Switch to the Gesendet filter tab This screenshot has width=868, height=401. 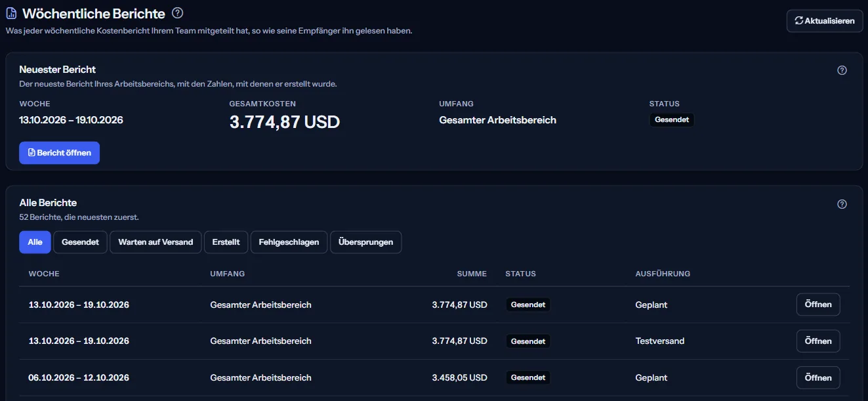80,242
